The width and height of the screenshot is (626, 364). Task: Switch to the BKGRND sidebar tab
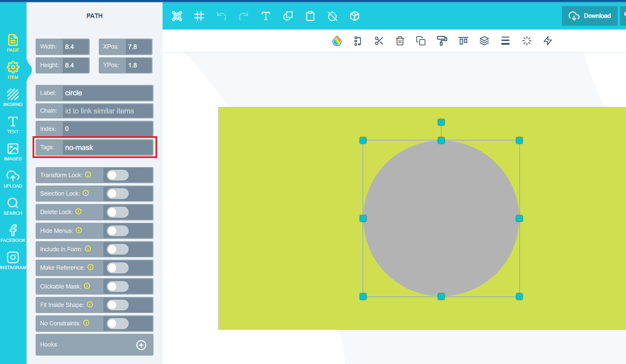(13, 98)
